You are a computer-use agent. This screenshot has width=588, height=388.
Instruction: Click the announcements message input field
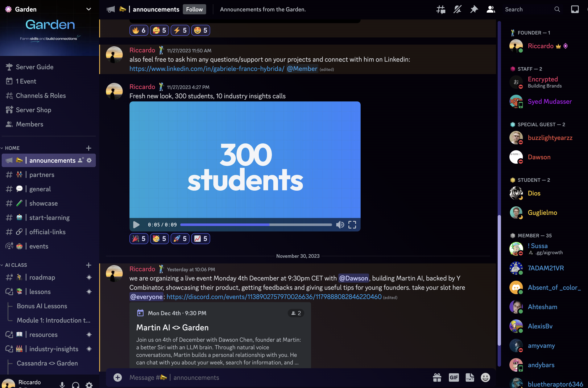(x=272, y=377)
